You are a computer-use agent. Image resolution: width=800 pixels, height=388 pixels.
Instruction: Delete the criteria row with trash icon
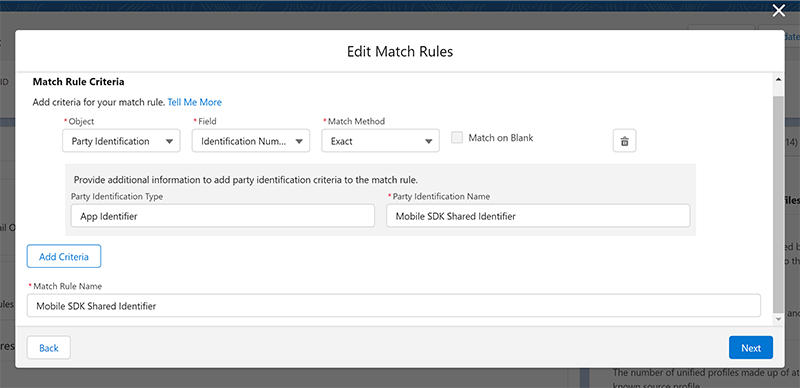(624, 141)
